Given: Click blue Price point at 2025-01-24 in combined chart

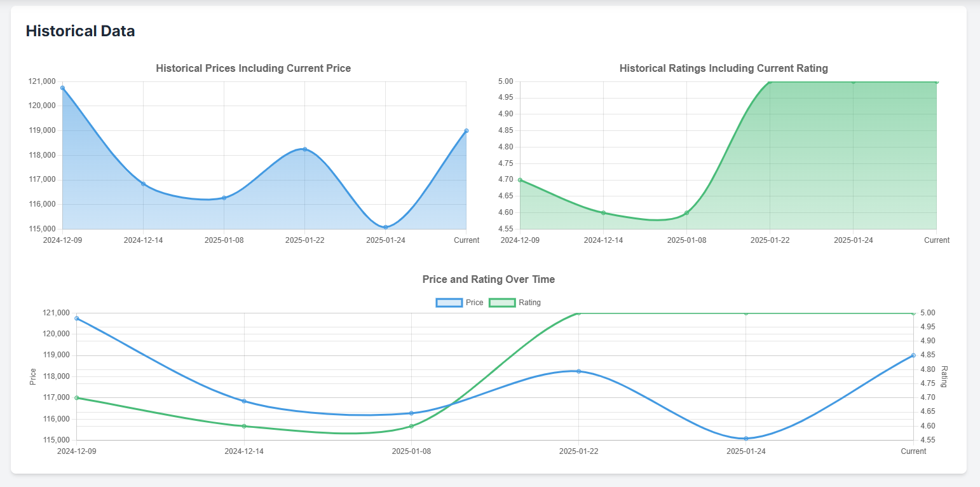Looking at the screenshot, I should point(746,438).
